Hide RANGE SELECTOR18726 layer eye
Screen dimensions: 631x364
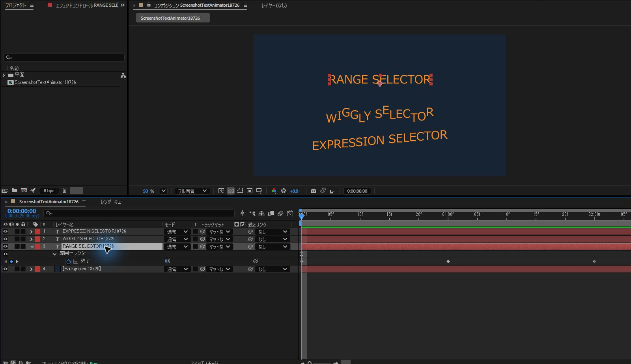(6, 247)
